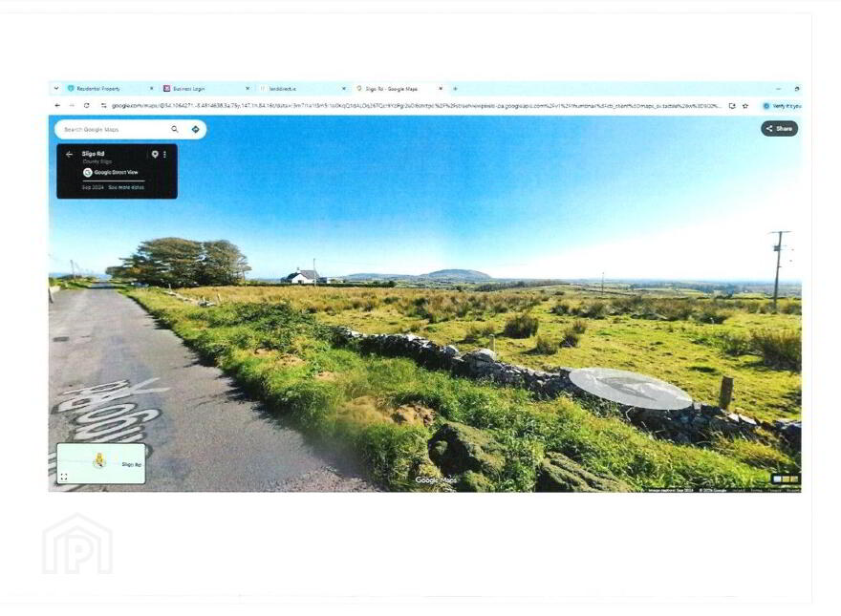The height and width of the screenshot is (616, 841).
Task: Minimize the browser window
Action: click(x=778, y=89)
